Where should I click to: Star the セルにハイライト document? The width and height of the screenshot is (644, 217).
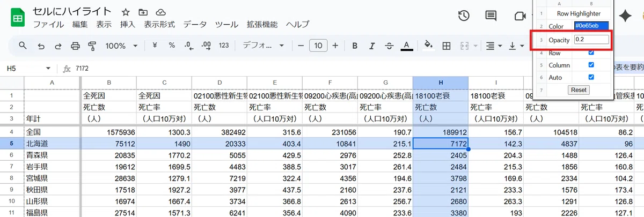[126, 12]
